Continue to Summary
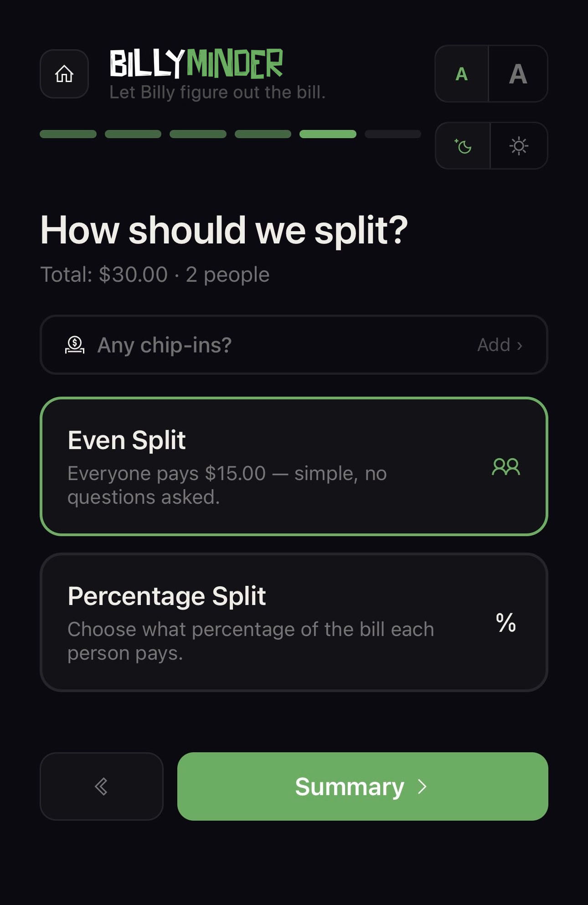This screenshot has width=588, height=905. coord(363,786)
